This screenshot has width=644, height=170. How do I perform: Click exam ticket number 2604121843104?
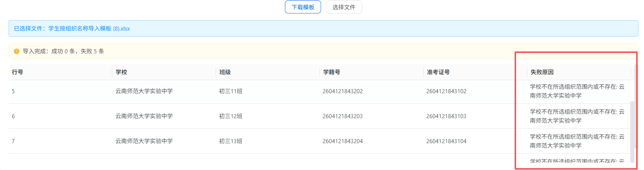click(x=446, y=141)
